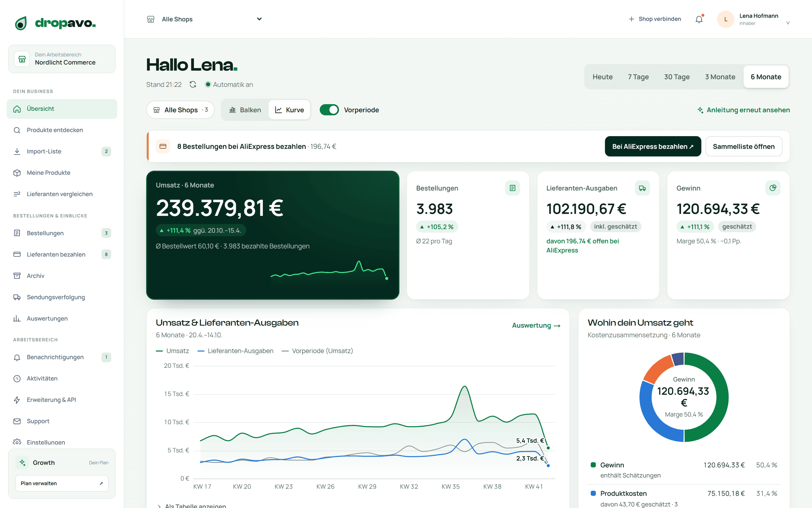Open Archiv in sidebar

click(x=62, y=276)
